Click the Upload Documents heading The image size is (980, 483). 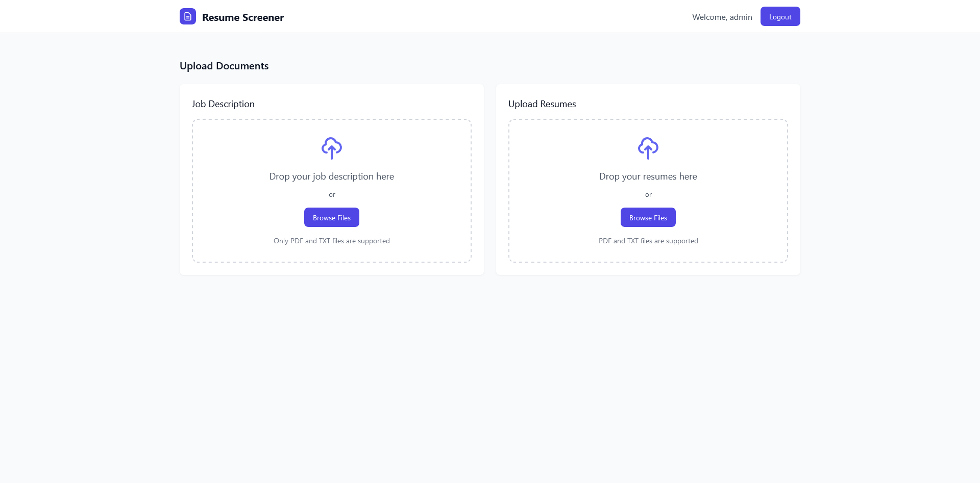pos(224,66)
